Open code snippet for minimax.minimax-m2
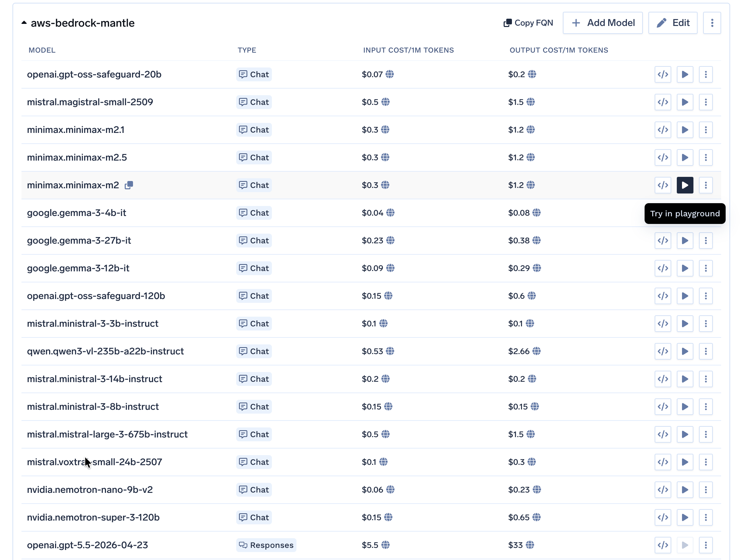 [x=663, y=185]
